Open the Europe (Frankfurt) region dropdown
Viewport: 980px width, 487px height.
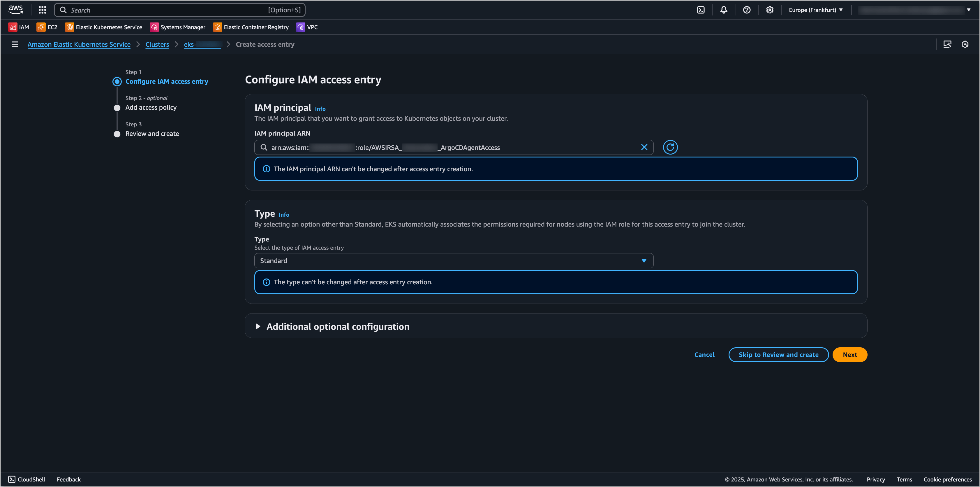pyautogui.click(x=815, y=10)
